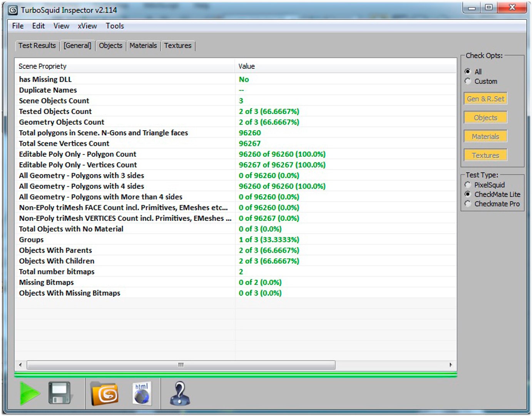Select the 'Total number bitmaps' row
Viewport: 532px width, 416px height.
(236, 272)
